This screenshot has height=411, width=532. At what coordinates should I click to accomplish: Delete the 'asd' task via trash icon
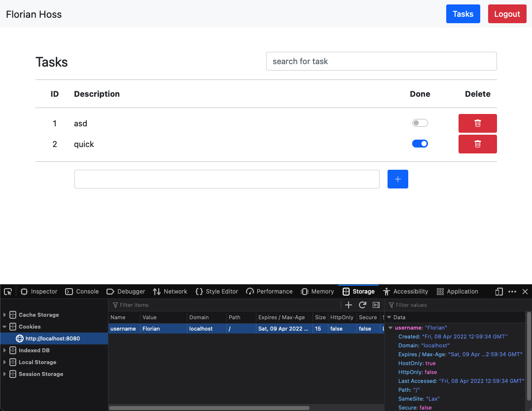tap(477, 123)
